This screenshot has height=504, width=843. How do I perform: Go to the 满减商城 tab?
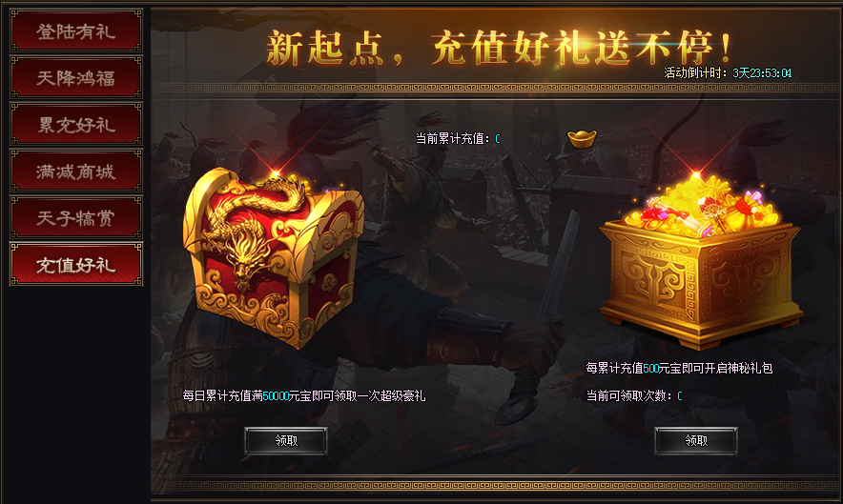click(75, 171)
